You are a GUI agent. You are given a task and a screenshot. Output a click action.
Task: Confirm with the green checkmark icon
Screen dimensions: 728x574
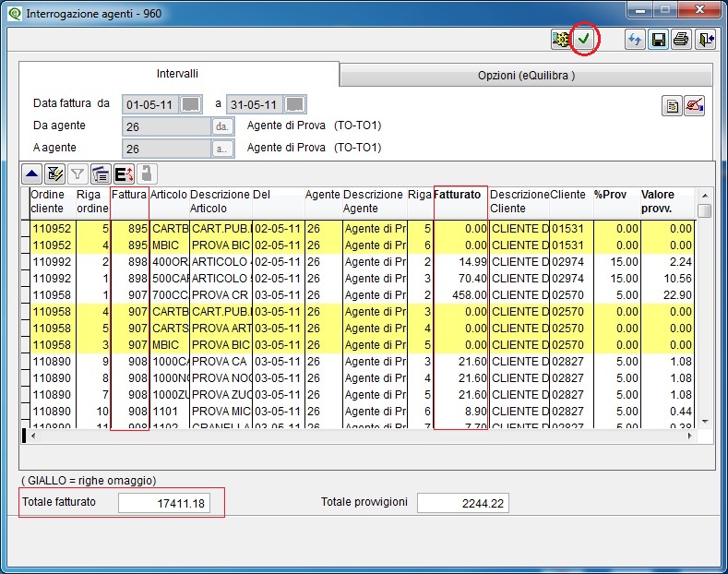coord(584,39)
